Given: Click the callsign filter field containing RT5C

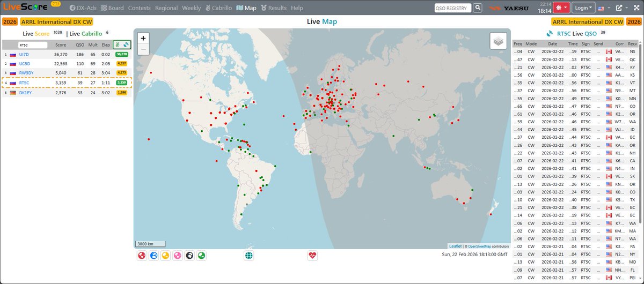Looking at the screenshot, I should click(x=34, y=45).
